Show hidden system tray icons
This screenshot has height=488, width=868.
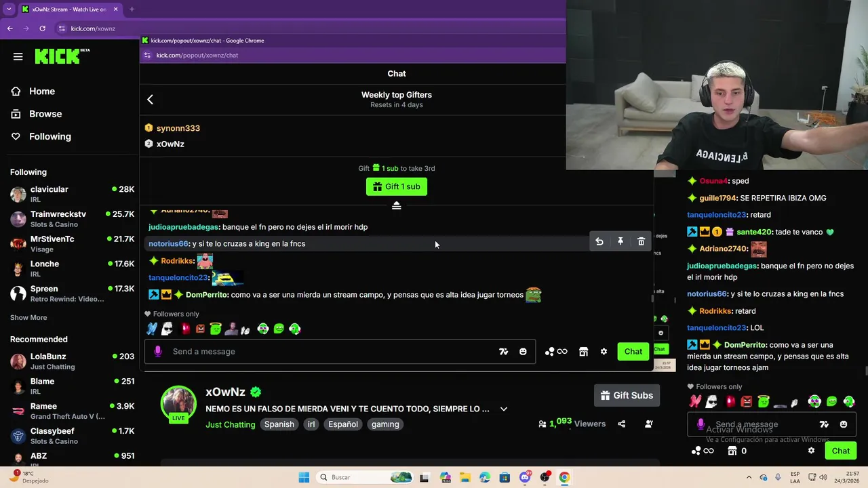[x=749, y=477]
